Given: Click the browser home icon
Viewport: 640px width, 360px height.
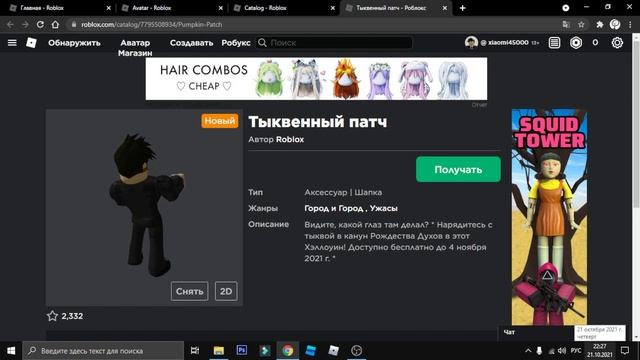Looking at the screenshot, I should (x=55, y=24).
